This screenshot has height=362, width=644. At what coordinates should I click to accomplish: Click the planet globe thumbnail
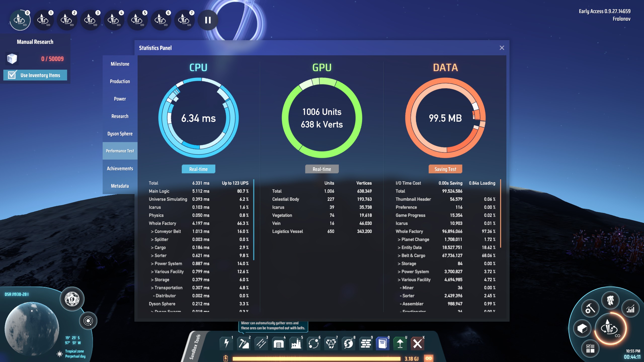[x=32, y=329]
